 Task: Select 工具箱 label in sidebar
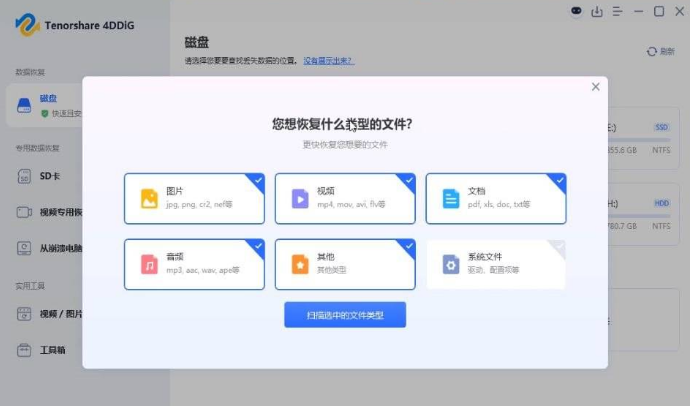click(52, 350)
